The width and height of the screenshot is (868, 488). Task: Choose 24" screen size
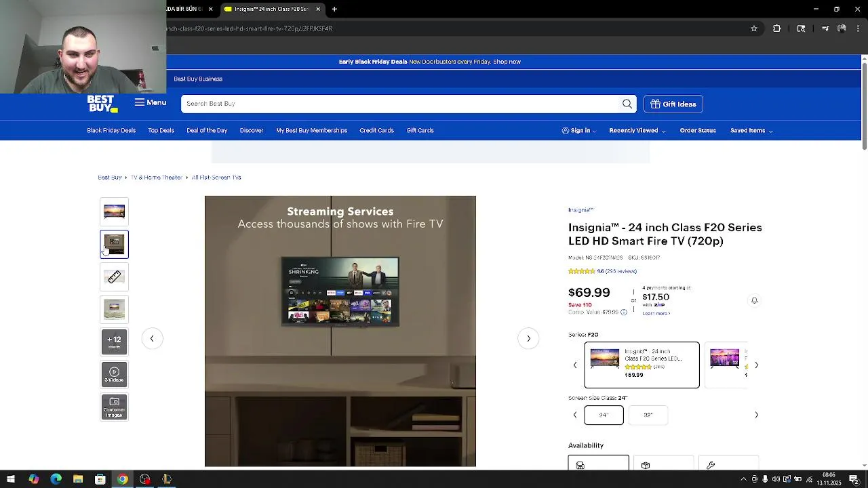pyautogui.click(x=604, y=415)
